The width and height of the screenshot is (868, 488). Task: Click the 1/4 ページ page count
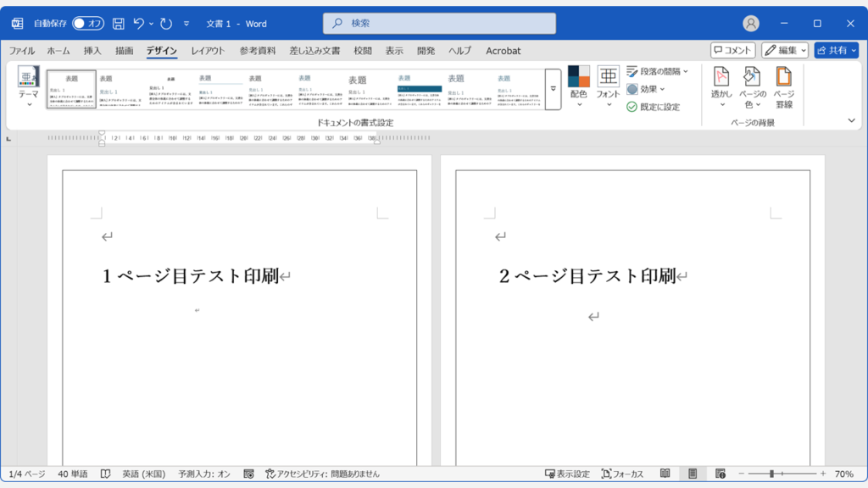26,474
